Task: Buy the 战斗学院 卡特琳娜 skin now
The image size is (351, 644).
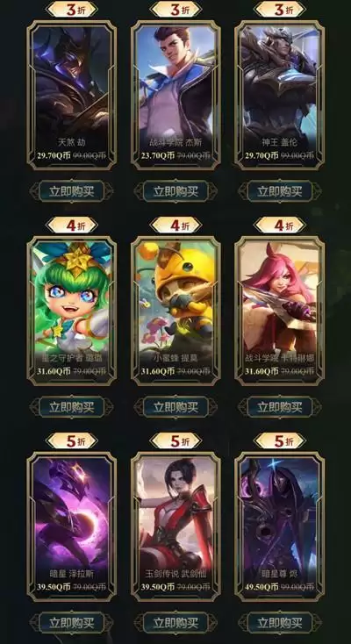Action: [x=280, y=407]
